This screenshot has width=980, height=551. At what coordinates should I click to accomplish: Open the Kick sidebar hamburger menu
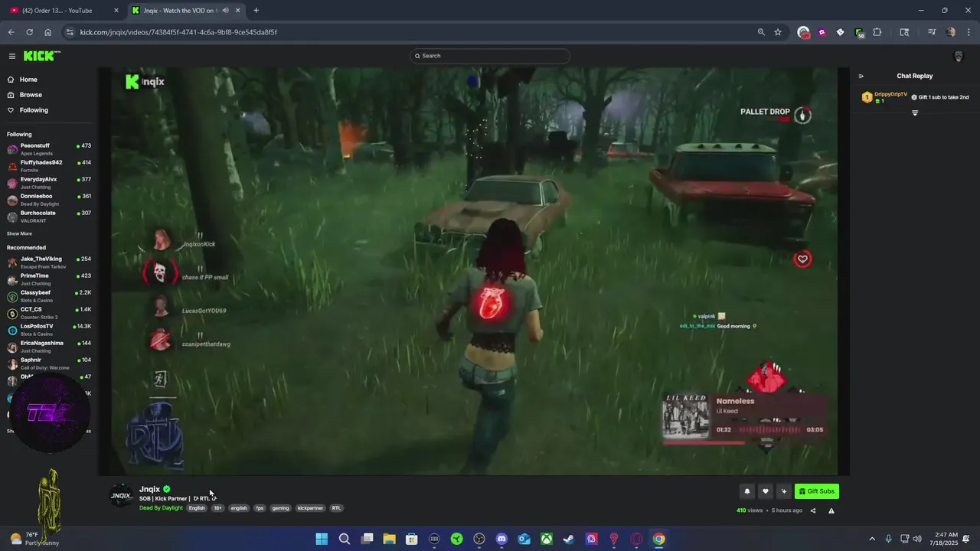pos(12,56)
